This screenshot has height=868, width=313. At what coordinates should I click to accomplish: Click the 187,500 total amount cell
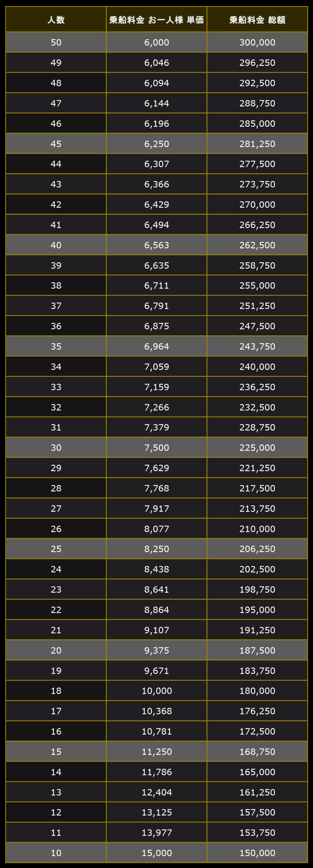pos(257,650)
